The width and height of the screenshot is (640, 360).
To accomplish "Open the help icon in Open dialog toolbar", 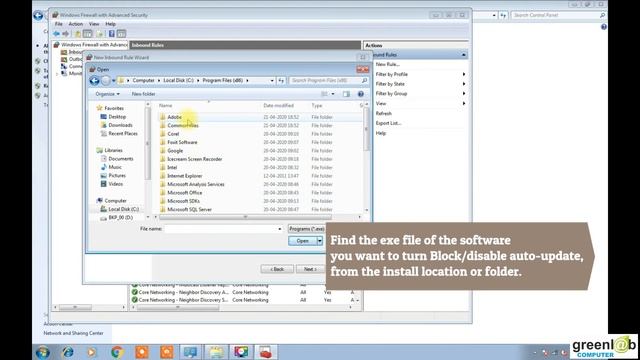I will click(361, 94).
